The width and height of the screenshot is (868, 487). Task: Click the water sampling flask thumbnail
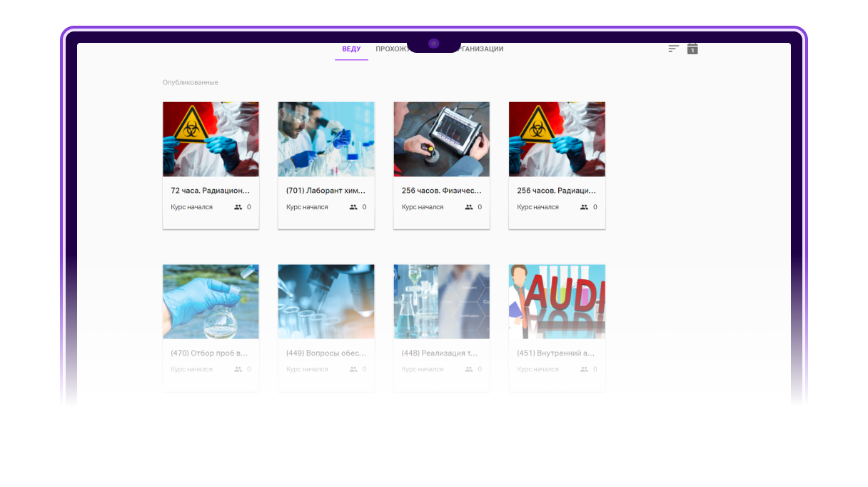click(211, 301)
